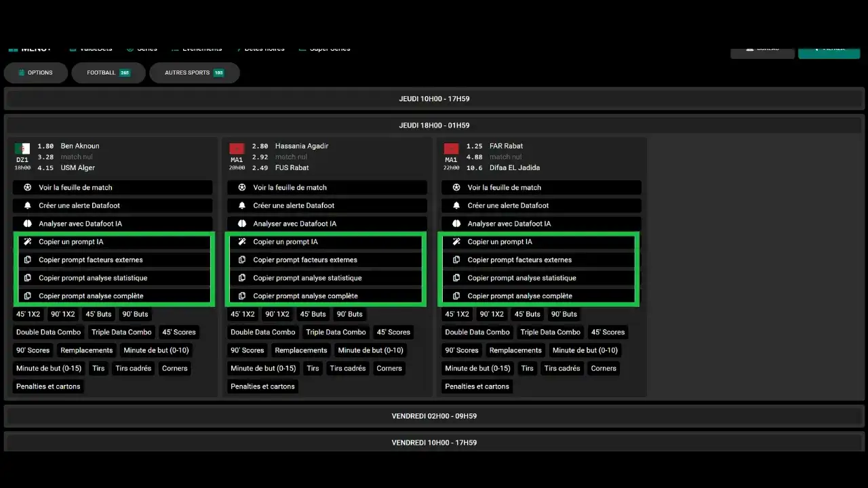This screenshot has width=868, height=488.
Task: Open Remplacements for Ben Aknoun match
Action: tap(87, 350)
